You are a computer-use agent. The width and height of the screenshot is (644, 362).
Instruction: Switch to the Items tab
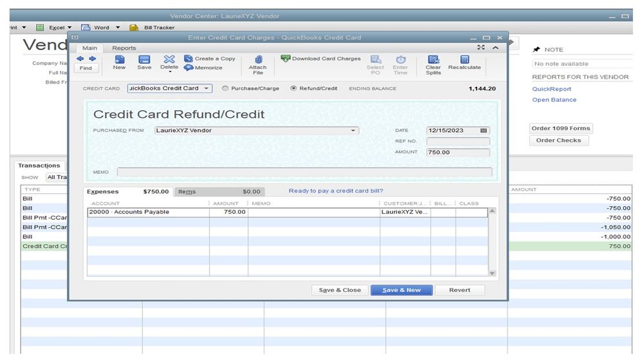click(x=219, y=192)
